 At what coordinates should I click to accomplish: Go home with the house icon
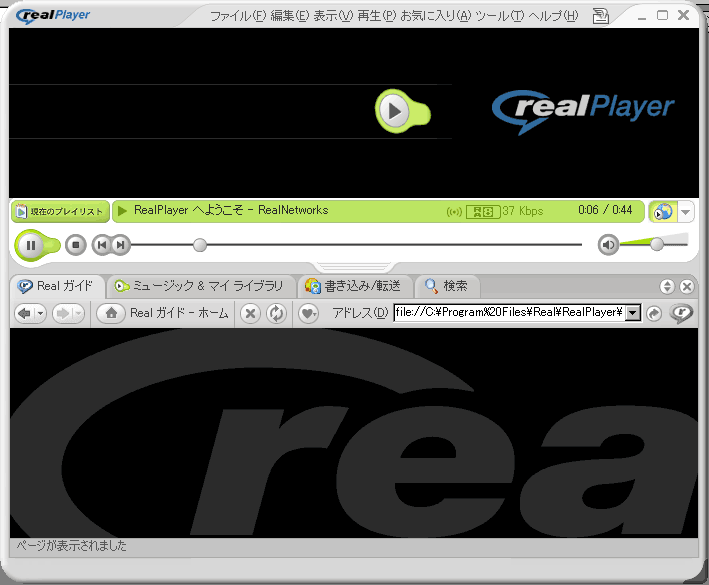111,313
